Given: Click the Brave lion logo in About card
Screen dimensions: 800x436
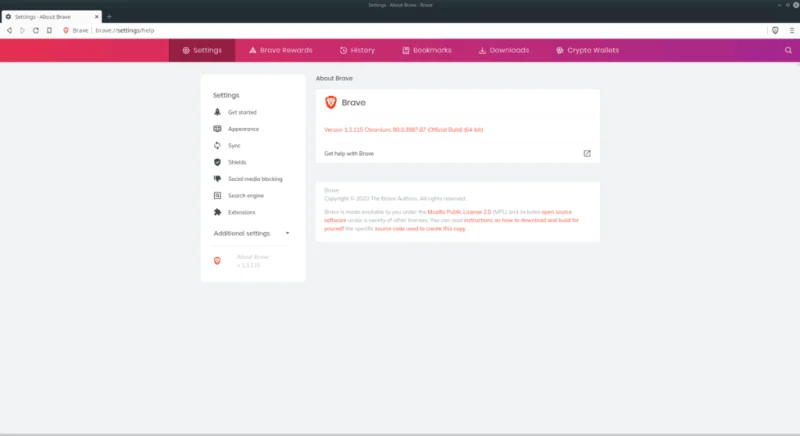Looking at the screenshot, I should [x=331, y=102].
